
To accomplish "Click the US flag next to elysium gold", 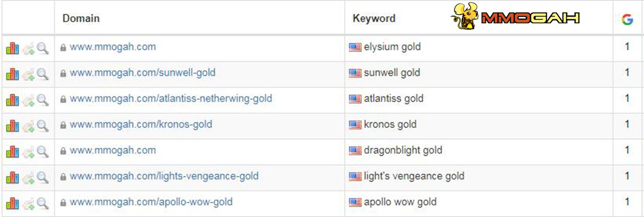I will click(355, 47).
